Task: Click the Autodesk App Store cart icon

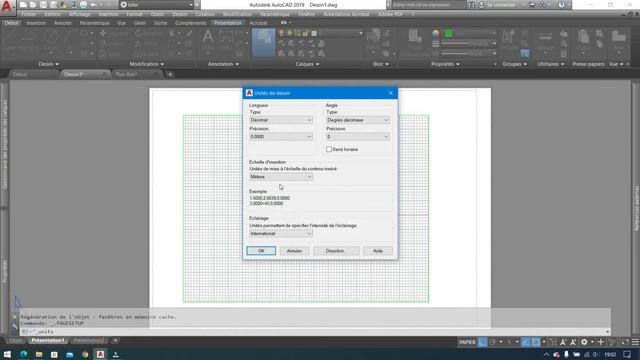Action: click(x=532, y=5)
